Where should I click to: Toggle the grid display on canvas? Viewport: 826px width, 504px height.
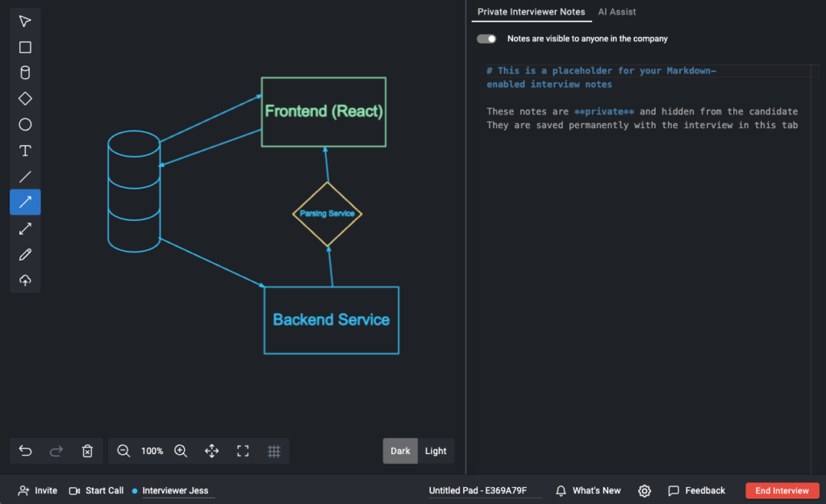(x=273, y=452)
